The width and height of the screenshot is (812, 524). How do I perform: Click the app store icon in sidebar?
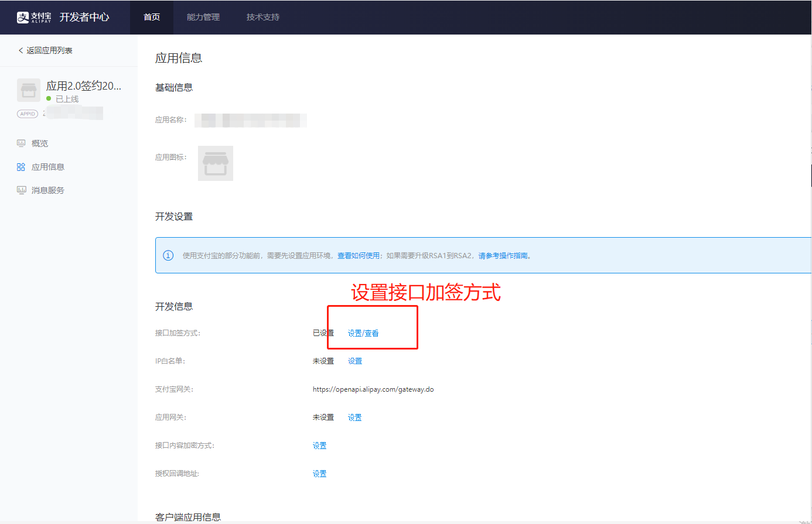pyautogui.click(x=29, y=90)
